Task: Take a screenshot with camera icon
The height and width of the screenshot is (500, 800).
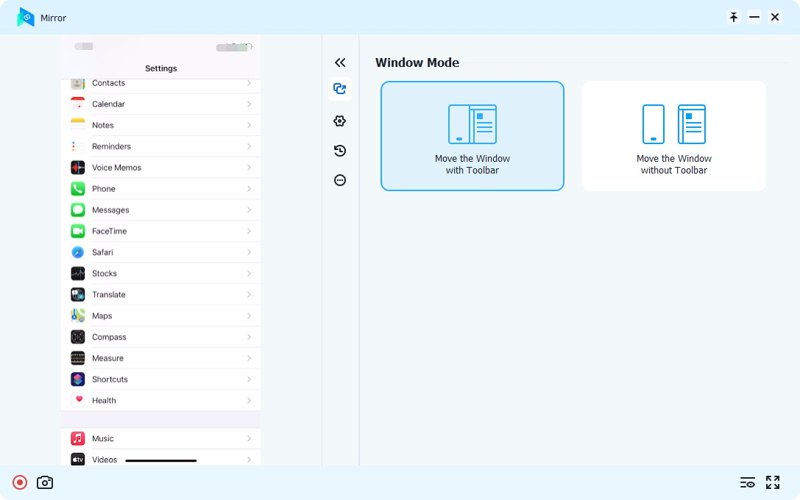Action: [45, 482]
